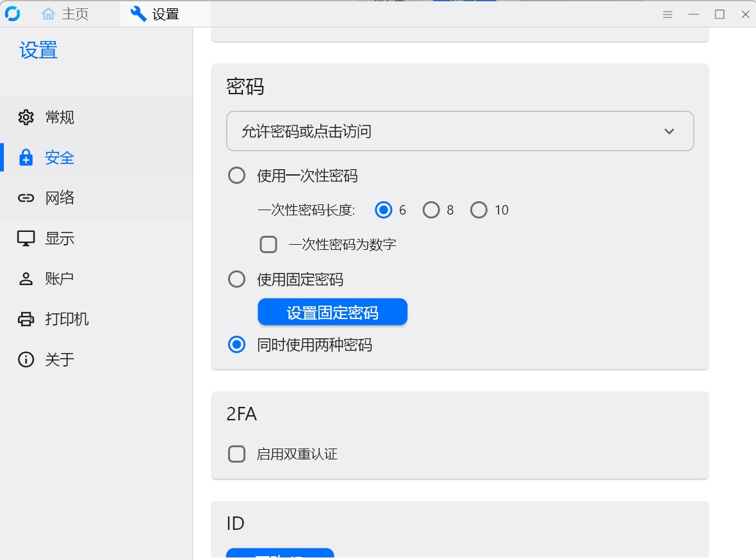The width and height of the screenshot is (756, 560).
Task: Click the monitor icon for 显示
Action: coord(26,238)
